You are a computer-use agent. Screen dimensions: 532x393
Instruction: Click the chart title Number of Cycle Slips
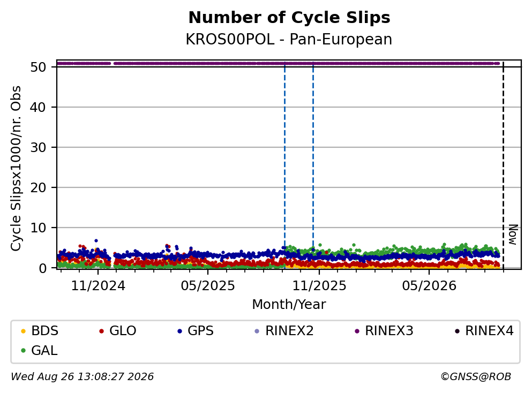(x=289, y=18)
